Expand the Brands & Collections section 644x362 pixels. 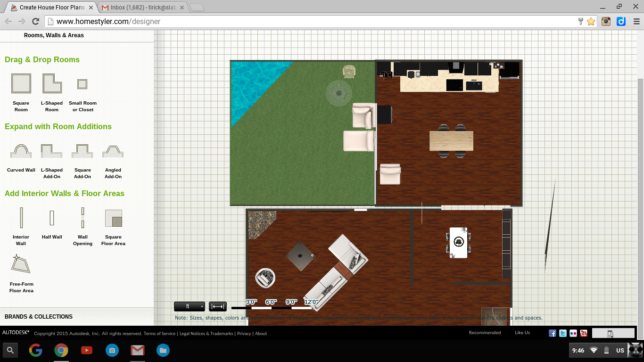point(39,317)
